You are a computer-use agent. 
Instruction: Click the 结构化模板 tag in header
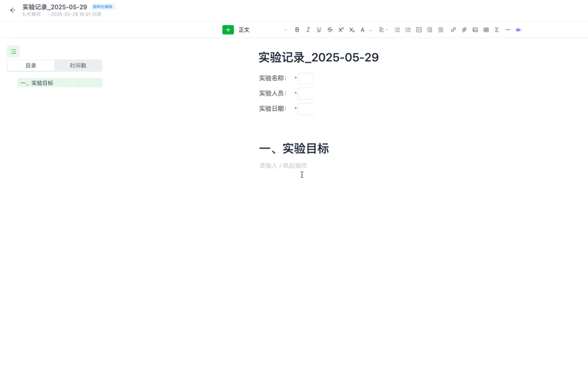[x=103, y=7]
